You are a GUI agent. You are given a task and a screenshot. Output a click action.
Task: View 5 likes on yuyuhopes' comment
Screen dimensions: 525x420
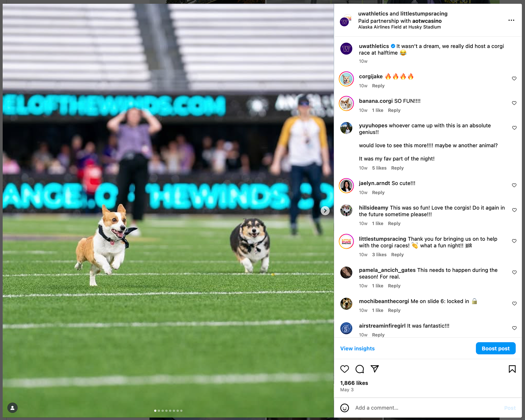[379, 168]
